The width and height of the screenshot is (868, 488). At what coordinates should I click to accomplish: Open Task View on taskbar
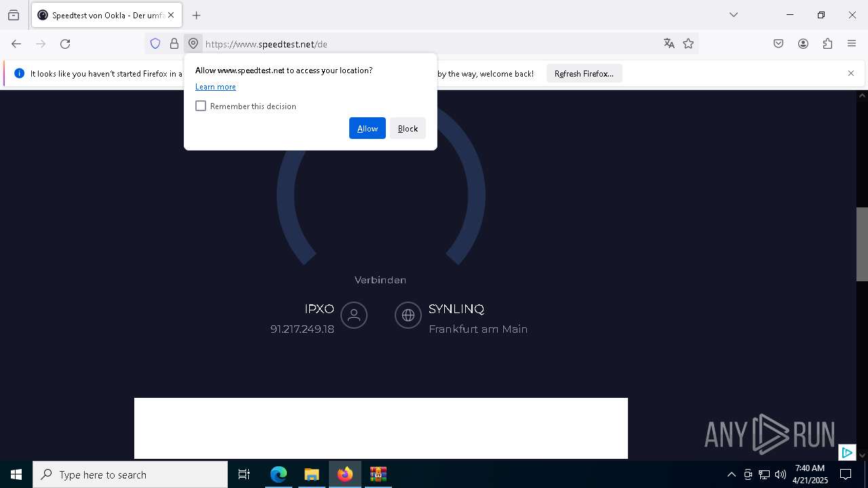pos(244,474)
